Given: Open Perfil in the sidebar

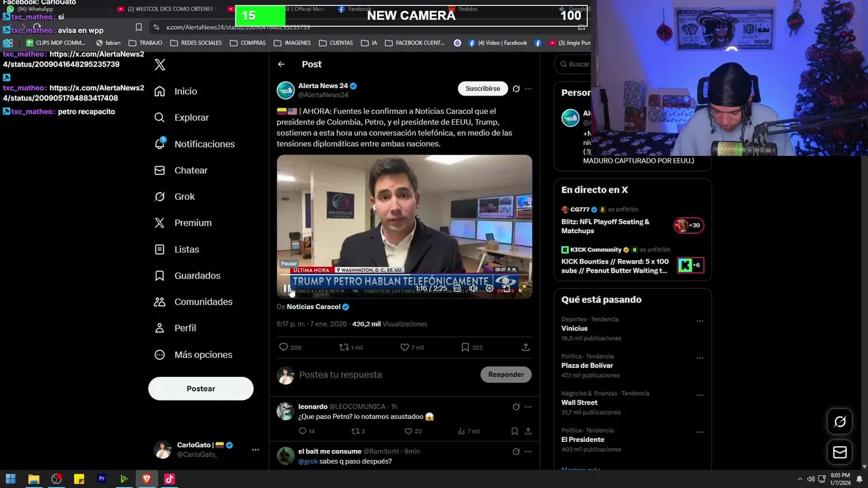Looking at the screenshot, I should click(x=175, y=328).
